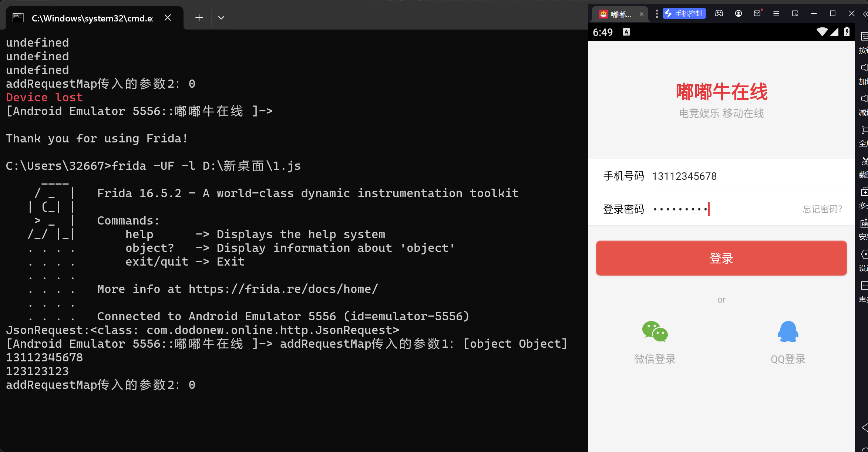Screen dimensions: 868x452
Task: Click the 手机控制 phone control button
Action: [684, 14]
